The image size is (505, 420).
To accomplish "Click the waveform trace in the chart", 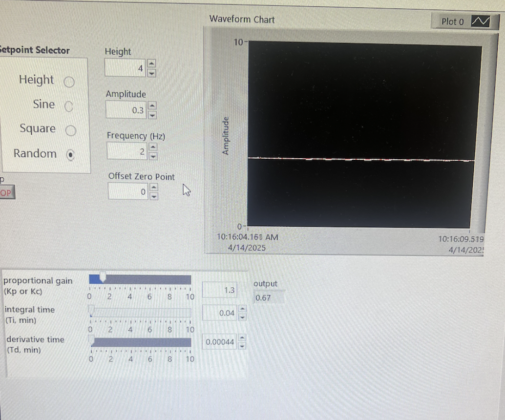I will click(361, 159).
